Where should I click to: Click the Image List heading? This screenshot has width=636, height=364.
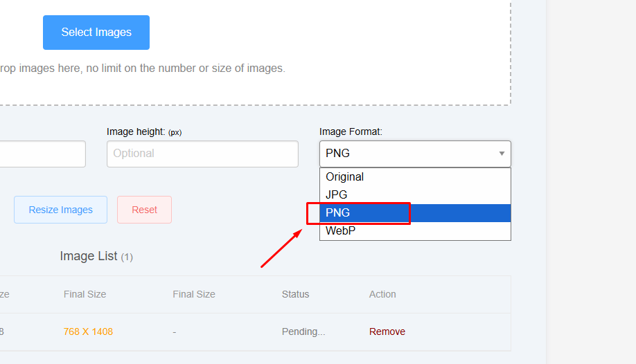click(89, 256)
